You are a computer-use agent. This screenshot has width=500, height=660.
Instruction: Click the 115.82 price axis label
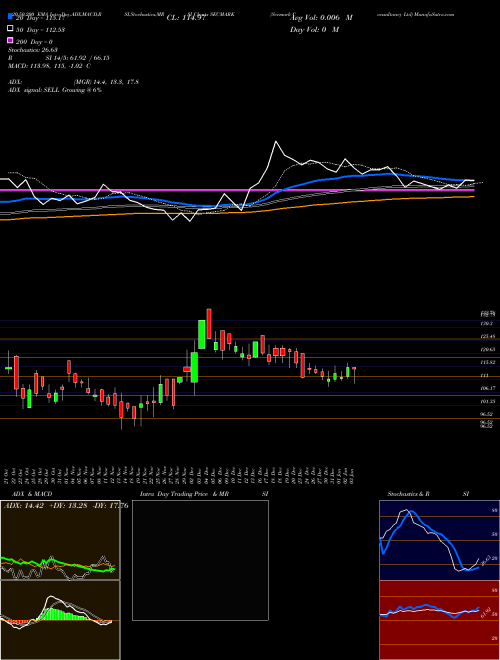(x=488, y=362)
